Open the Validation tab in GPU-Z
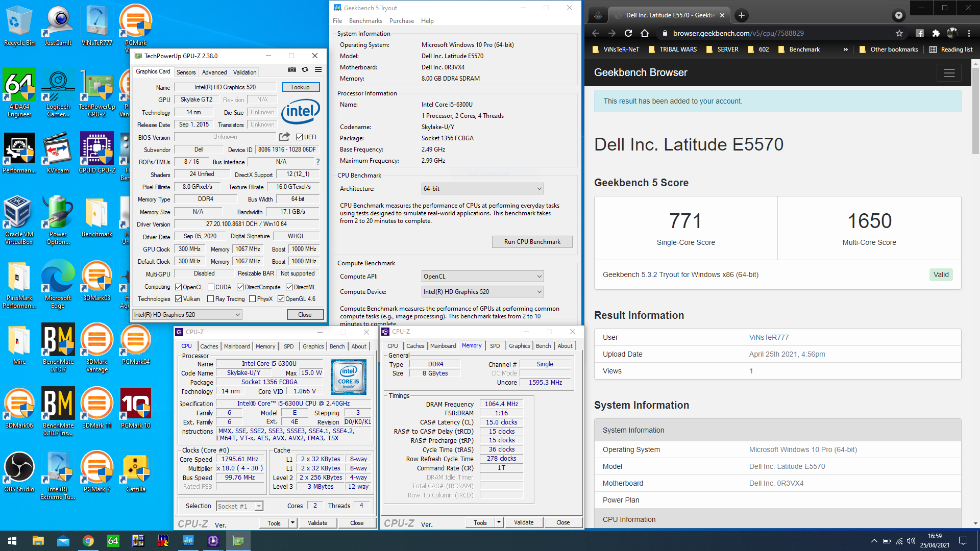 click(245, 72)
